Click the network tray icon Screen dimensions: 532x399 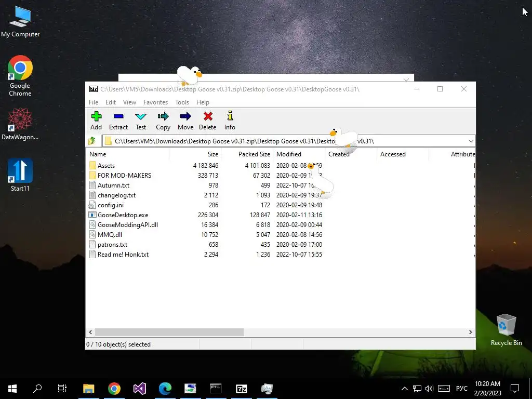[x=417, y=389]
